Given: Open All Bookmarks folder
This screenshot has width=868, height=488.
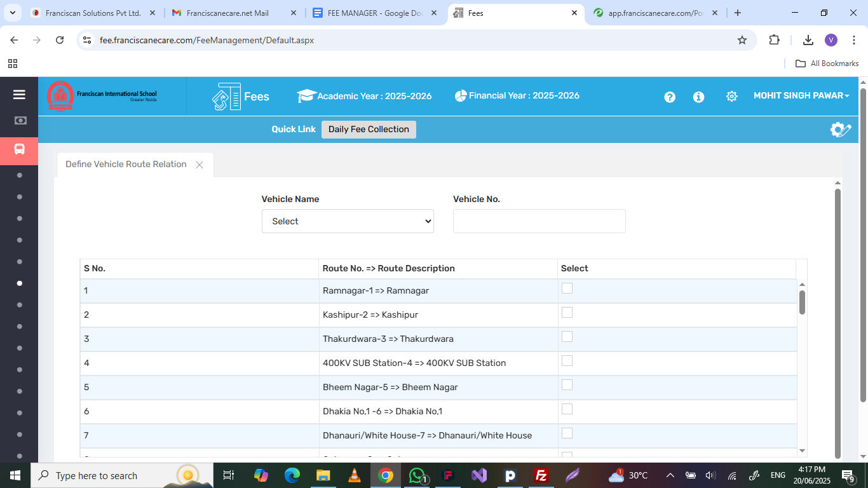Looking at the screenshot, I should (x=827, y=64).
